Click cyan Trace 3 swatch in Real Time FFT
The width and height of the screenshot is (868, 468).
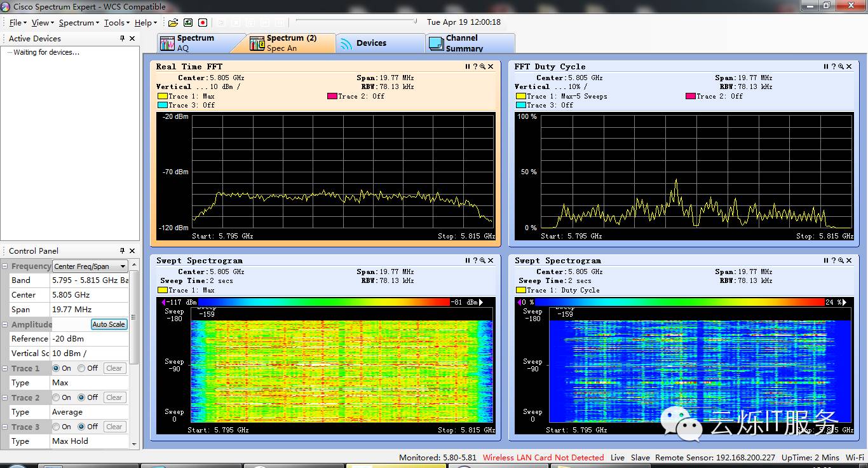click(x=163, y=106)
